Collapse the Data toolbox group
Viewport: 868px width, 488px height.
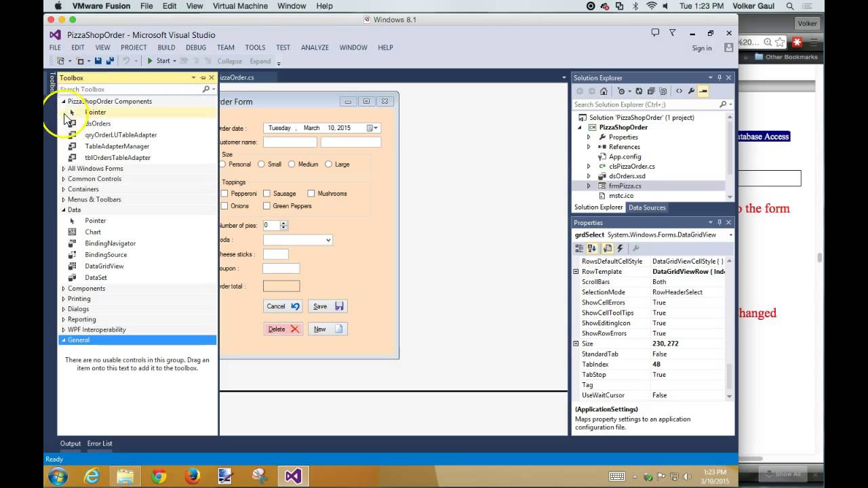coord(64,210)
